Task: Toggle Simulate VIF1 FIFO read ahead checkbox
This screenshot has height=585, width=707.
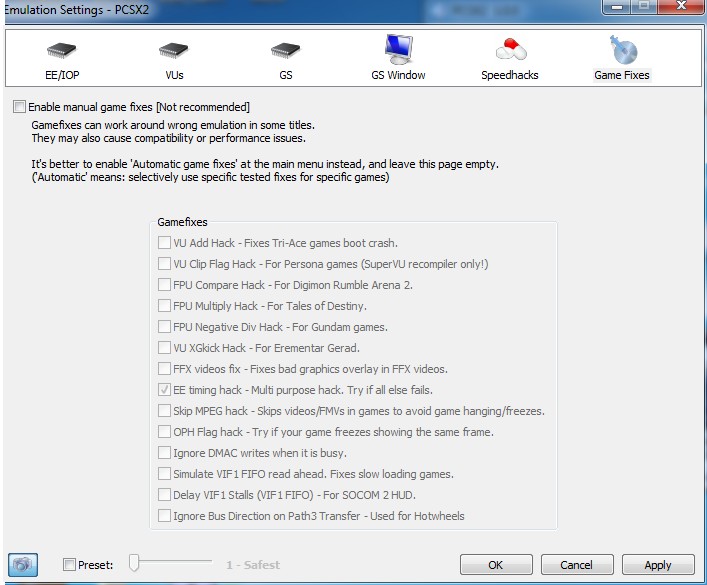Action: [x=164, y=474]
